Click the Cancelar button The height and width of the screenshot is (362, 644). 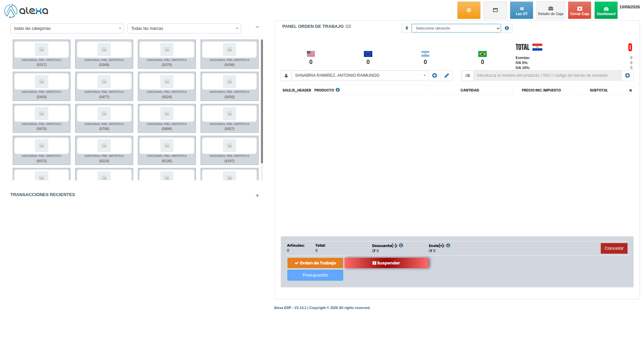[614, 248]
